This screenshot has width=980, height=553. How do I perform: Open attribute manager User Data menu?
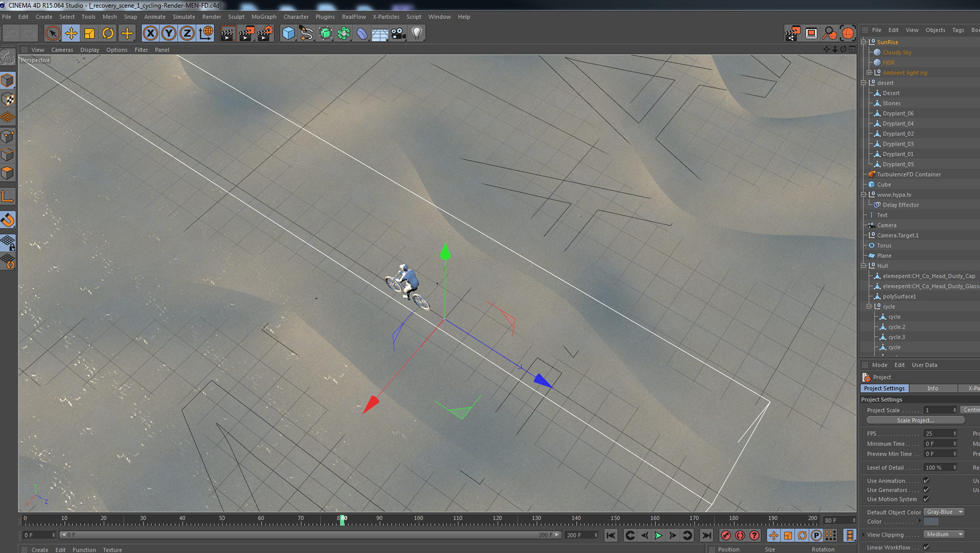tap(924, 365)
